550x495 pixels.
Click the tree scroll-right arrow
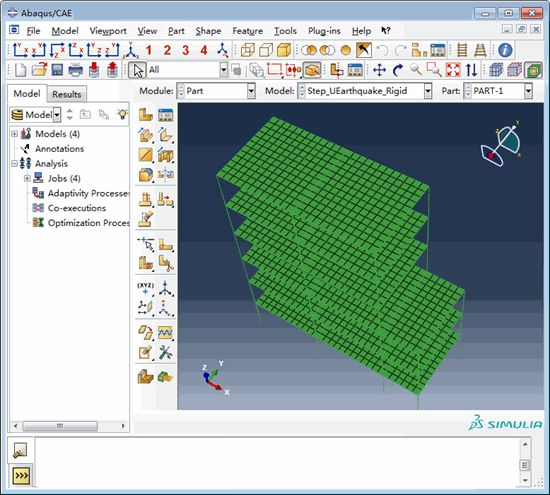point(123,426)
